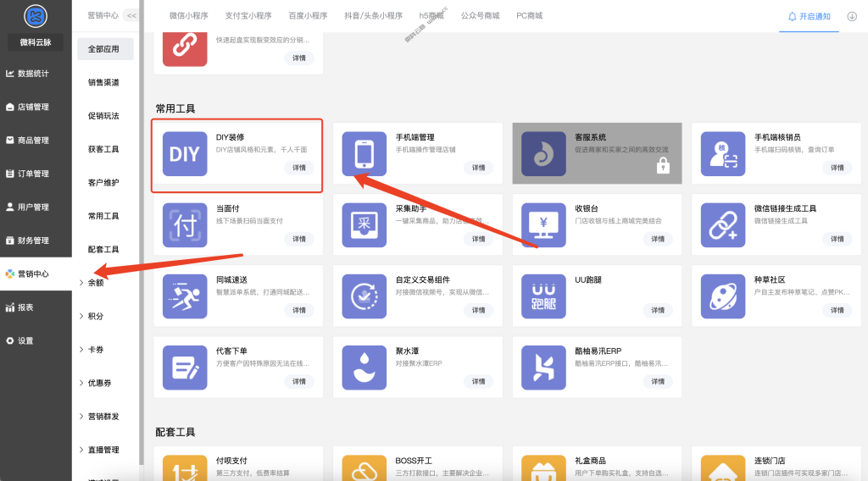Select 销售渠道 category

click(103, 82)
